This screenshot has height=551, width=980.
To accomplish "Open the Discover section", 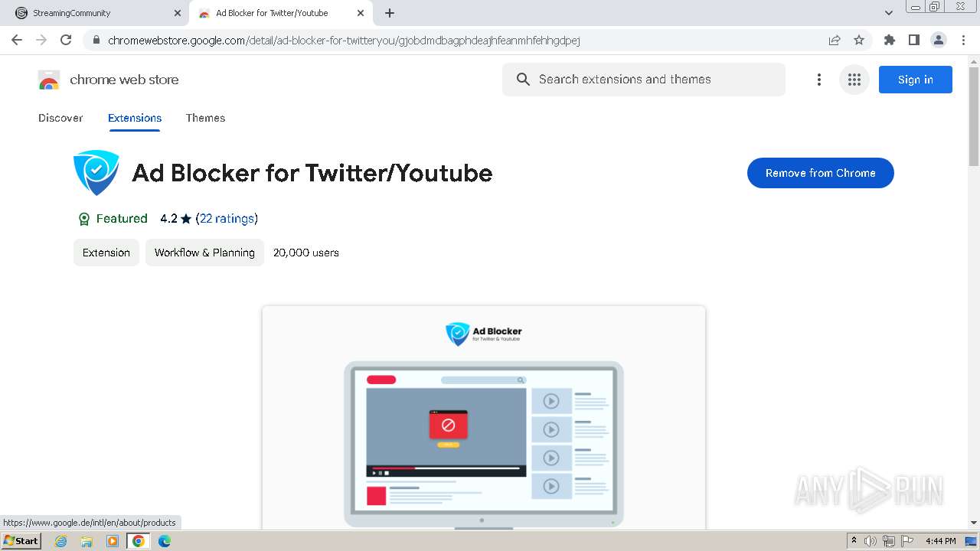I will [x=60, y=118].
